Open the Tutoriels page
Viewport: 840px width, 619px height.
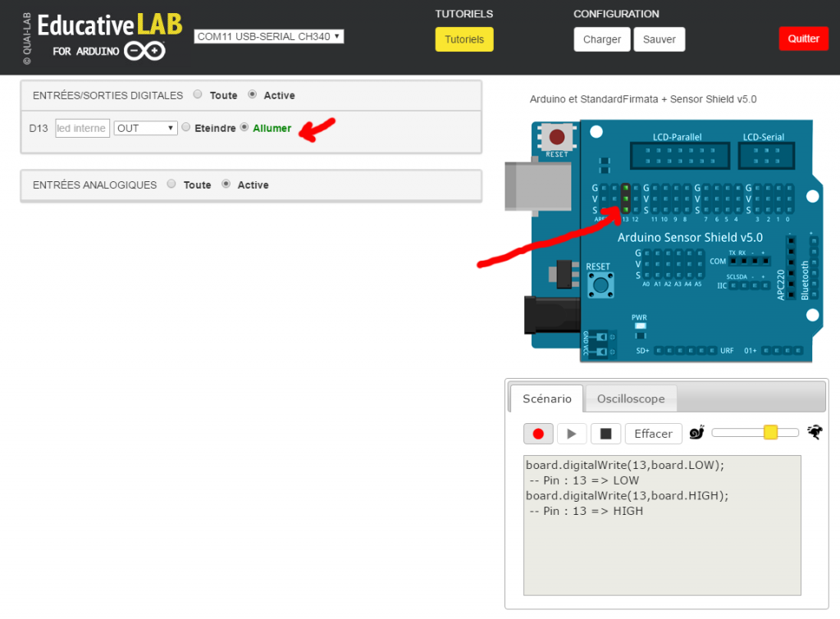[x=463, y=39]
